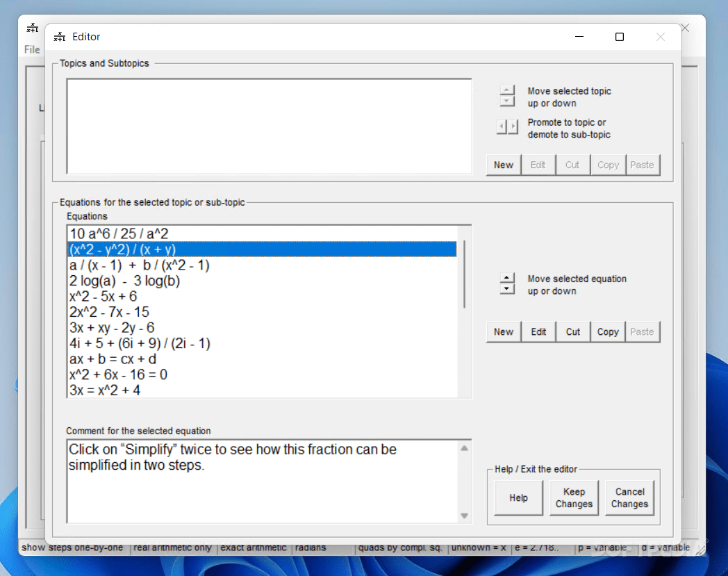
Task: Cut the selected equation
Action: (x=573, y=331)
